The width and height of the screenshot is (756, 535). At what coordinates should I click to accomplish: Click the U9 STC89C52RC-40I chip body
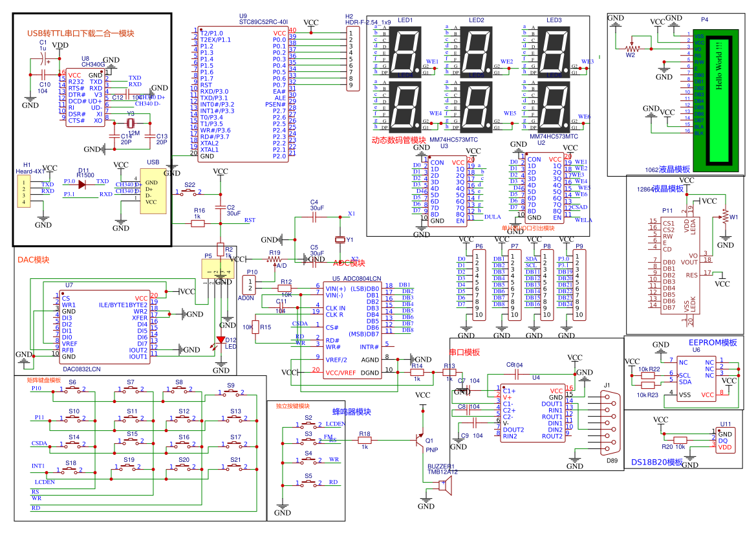click(243, 94)
